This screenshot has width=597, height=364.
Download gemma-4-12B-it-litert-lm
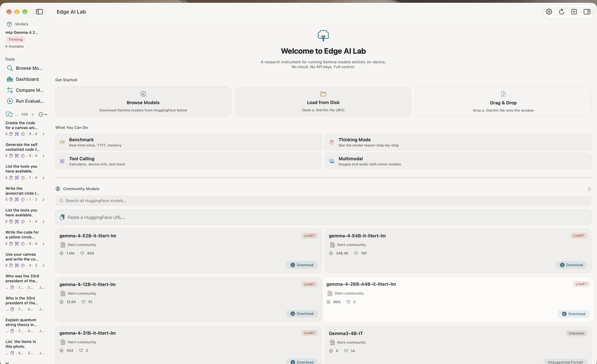302,313
